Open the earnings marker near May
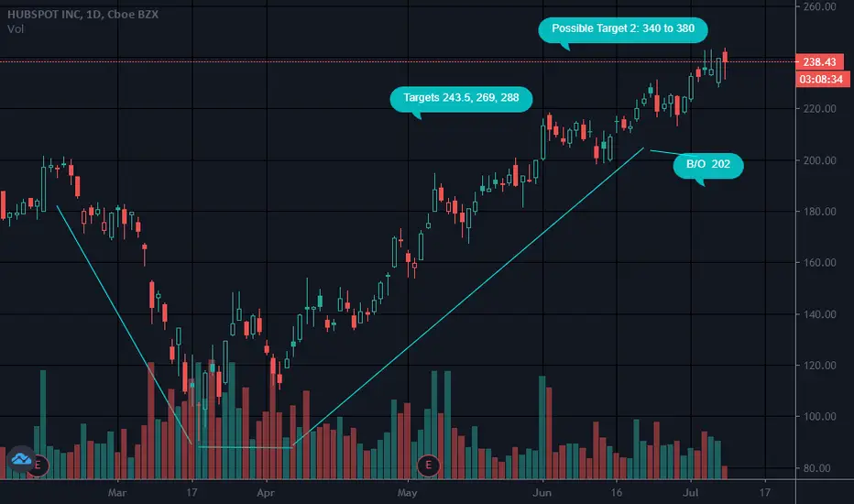The width and height of the screenshot is (854, 504). click(428, 466)
